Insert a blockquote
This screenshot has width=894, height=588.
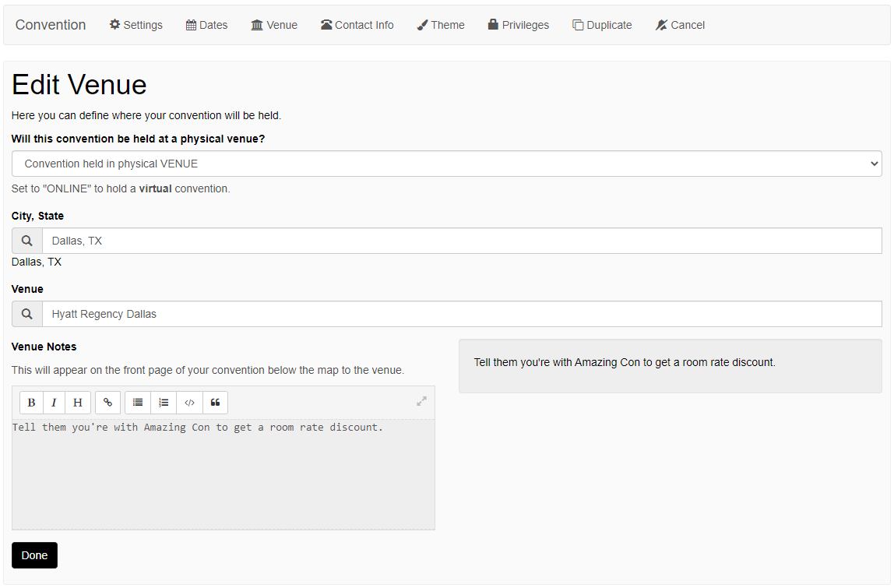[x=215, y=403]
